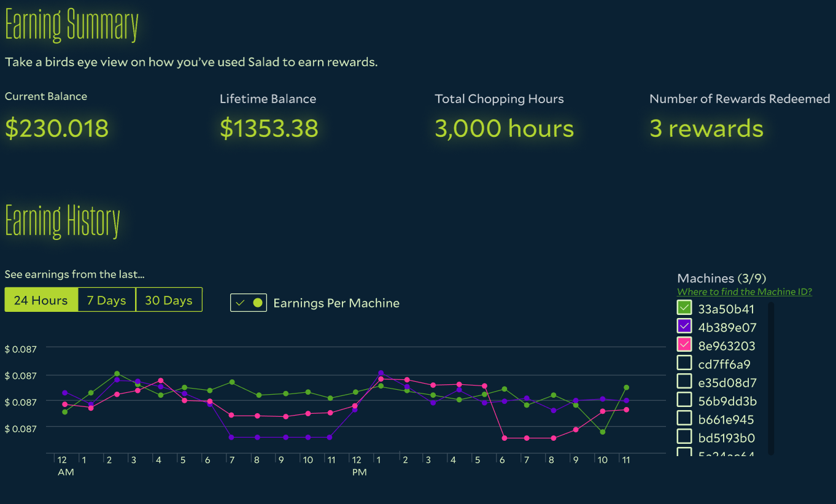Uncheck machine 33a50b41 checkbox
This screenshot has width=836, height=504.
coord(684,308)
